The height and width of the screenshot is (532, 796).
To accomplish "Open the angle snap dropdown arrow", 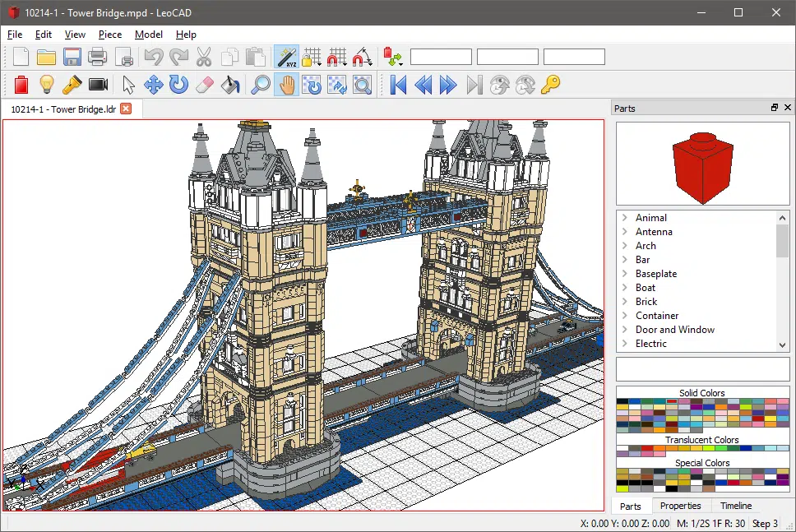I will coord(368,63).
